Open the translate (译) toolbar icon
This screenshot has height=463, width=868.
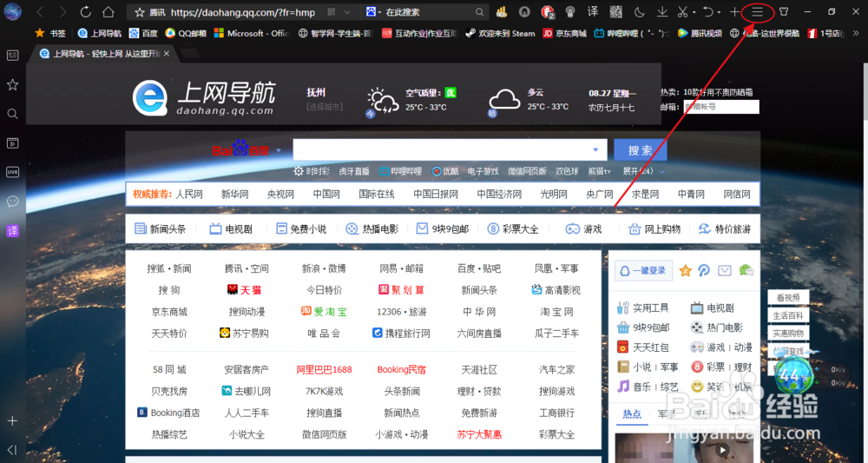point(592,11)
